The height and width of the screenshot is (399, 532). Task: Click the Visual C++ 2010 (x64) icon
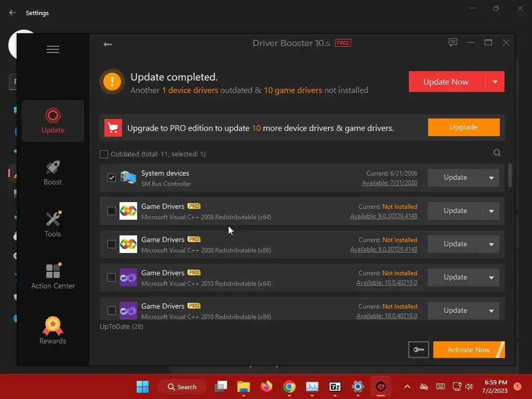click(128, 277)
